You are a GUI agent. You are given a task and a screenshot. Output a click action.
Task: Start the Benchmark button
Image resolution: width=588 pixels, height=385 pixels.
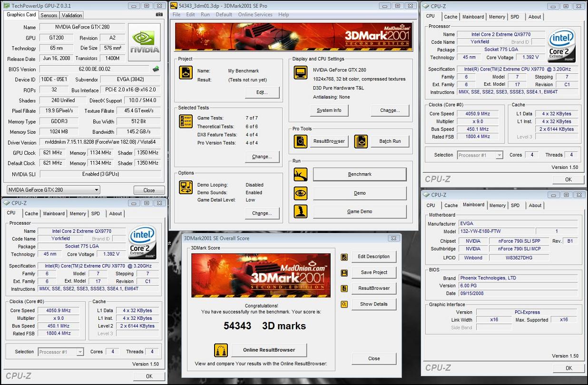click(x=360, y=174)
